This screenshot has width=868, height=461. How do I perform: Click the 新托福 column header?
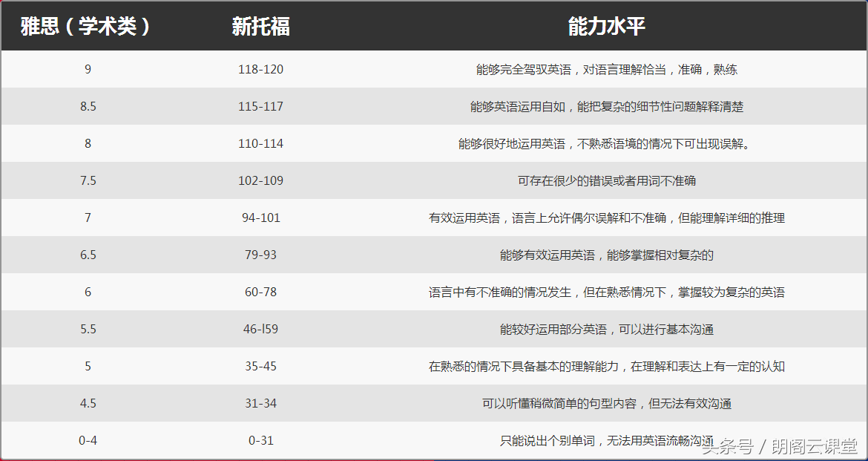coord(260,27)
